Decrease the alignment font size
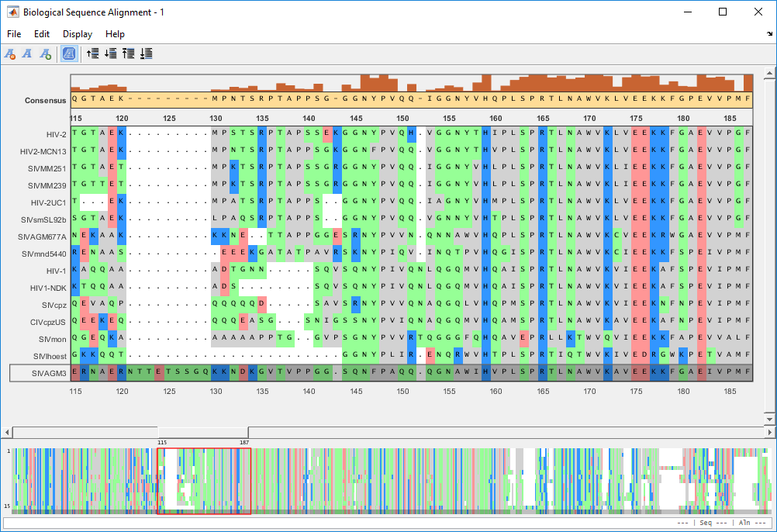The height and width of the screenshot is (532, 777). pyautogui.click(x=10, y=54)
